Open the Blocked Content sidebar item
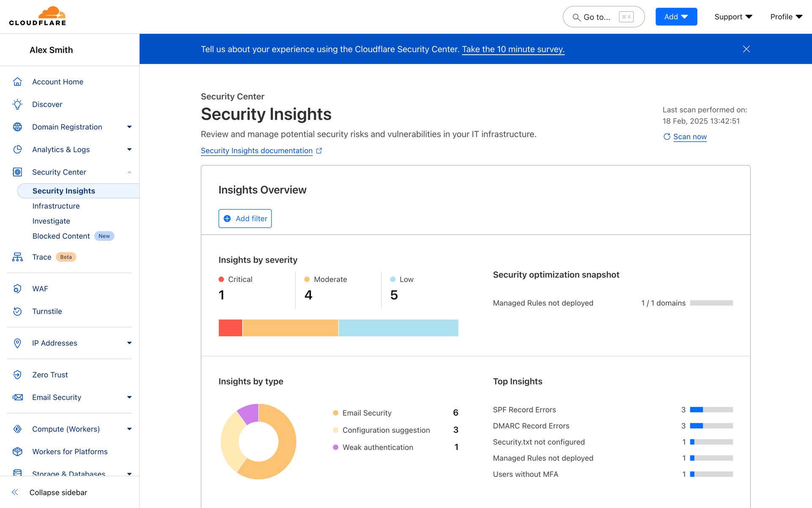The width and height of the screenshot is (812, 508). [x=61, y=236]
